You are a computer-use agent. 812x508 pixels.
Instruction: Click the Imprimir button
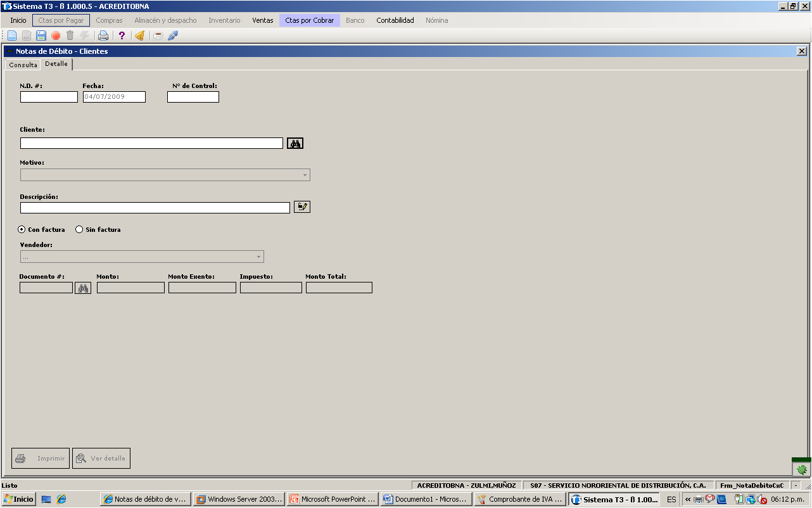point(41,458)
